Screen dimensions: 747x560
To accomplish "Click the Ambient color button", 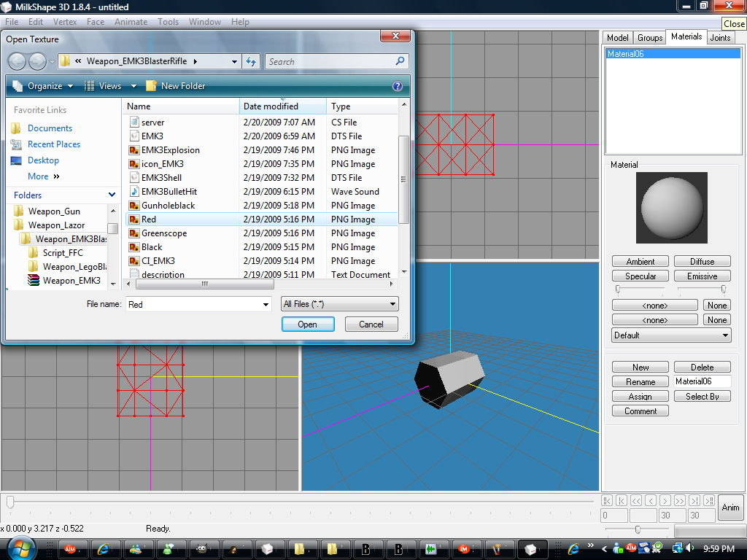I will pos(640,262).
